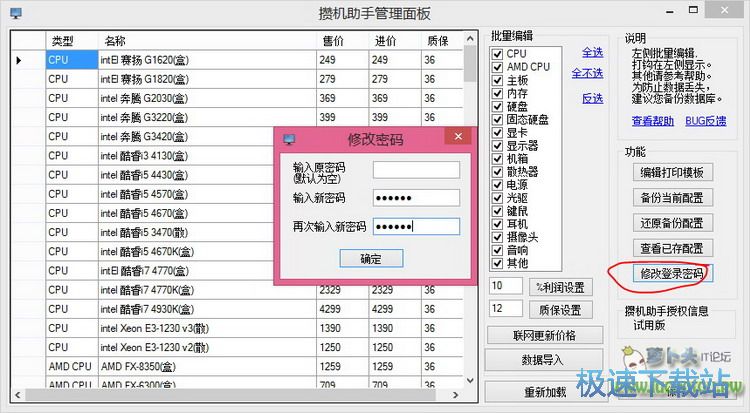Click the 数据导入 button
The height and width of the screenshot is (413, 750).
pyautogui.click(x=543, y=360)
